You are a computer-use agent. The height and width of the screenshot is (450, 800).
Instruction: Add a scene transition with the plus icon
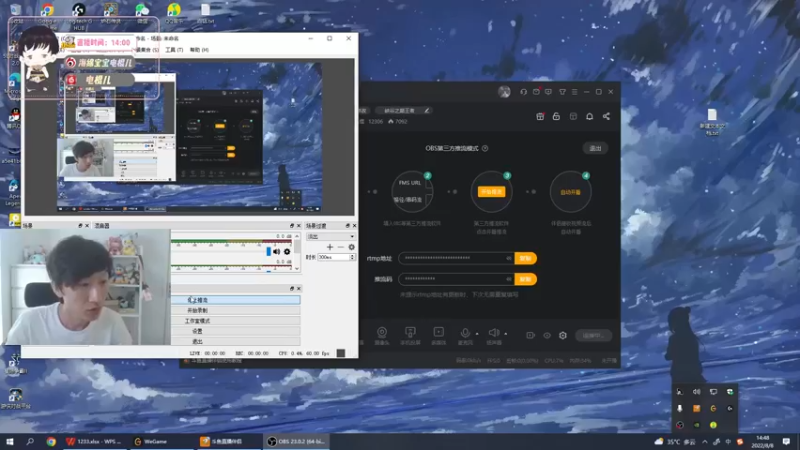tap(330, 247)
